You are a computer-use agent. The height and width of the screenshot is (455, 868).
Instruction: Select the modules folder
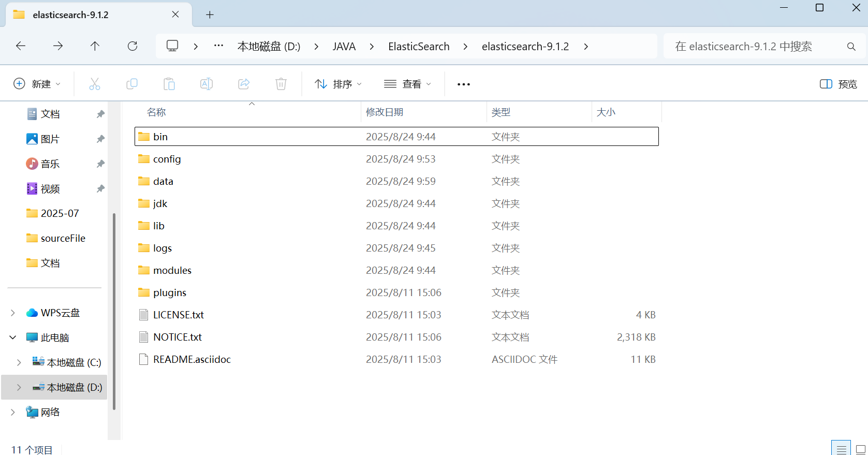396,270
